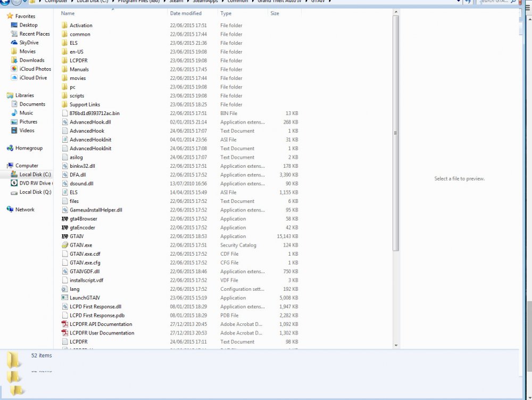This screenshot has height=400, width=532.
Task: Select Documents library
Action: click(32, 104)
